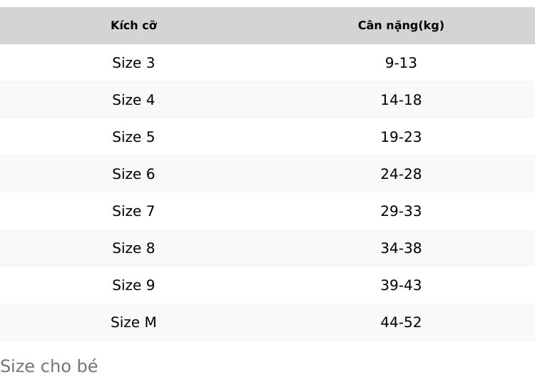
Task: Click the Size cho bé caption
Action: pos(49,366)
